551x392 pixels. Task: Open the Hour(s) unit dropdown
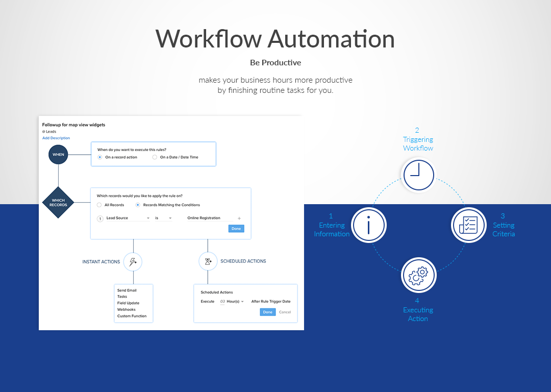tap(235, 302)
